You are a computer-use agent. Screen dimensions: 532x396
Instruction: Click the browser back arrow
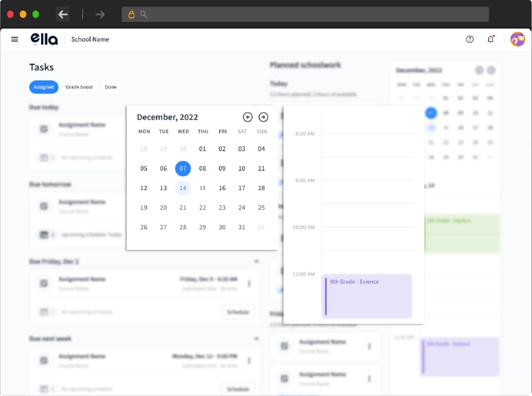click(x=63, y=14)
